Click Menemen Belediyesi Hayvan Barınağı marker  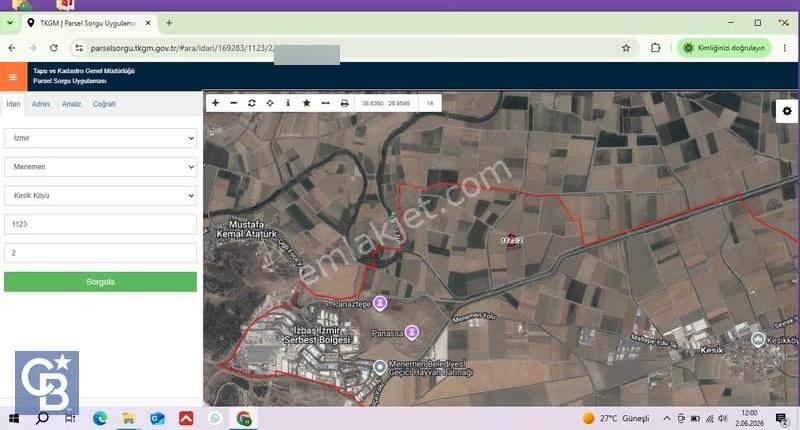[380, 367]
